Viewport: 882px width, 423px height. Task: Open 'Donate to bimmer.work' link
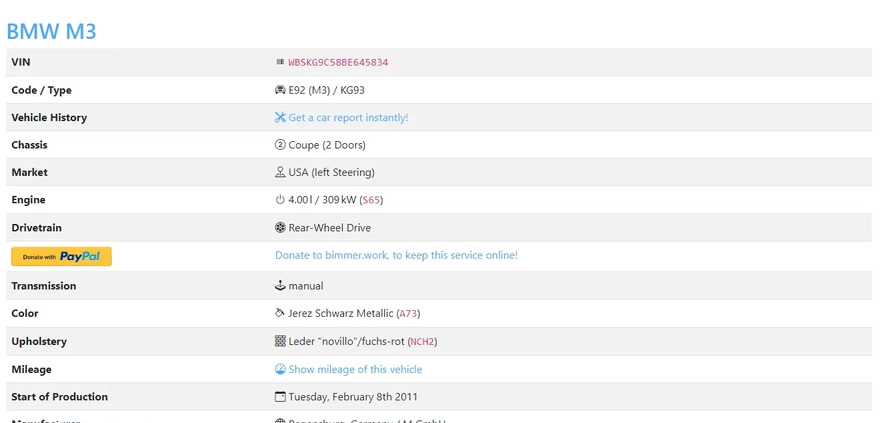click(x=397, y=255)
